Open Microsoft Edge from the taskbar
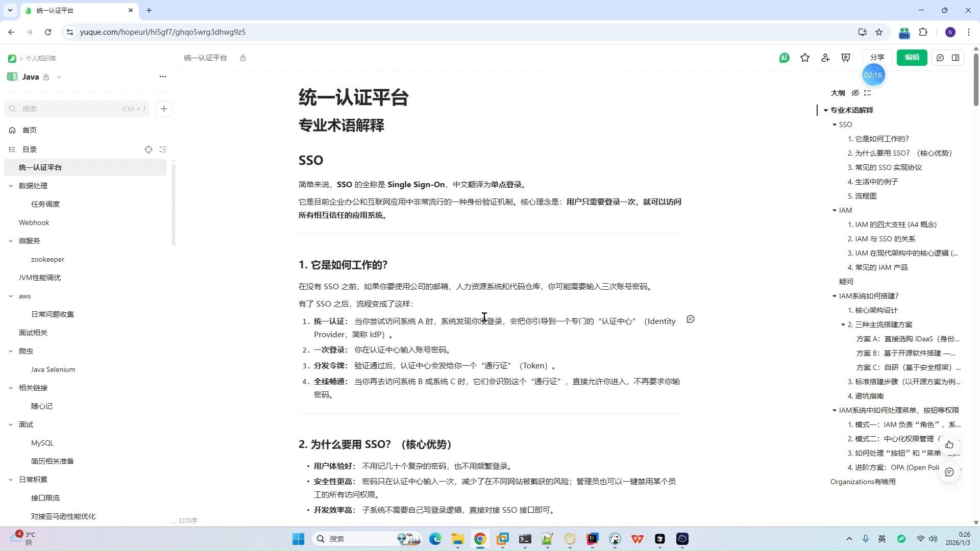This screenshot has height=551, width=980. [x=435, y=539]
